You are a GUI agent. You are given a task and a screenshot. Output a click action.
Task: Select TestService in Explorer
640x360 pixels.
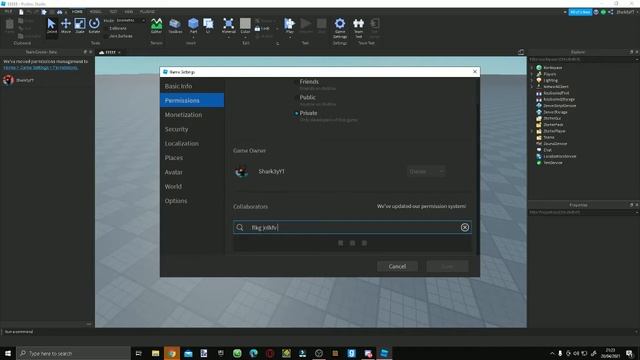553,162
